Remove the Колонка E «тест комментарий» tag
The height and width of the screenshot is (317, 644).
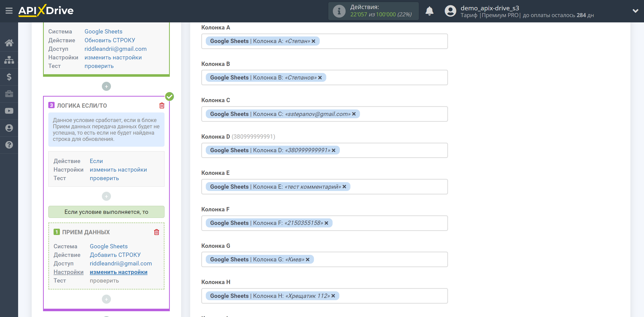344,187
